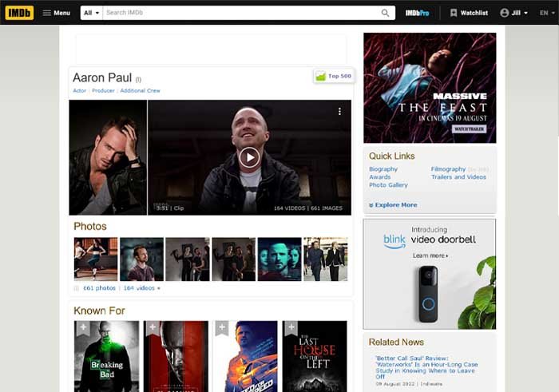Screen dimensions: 559x392
Task: Open the Biography quick link
Action: 383,169
